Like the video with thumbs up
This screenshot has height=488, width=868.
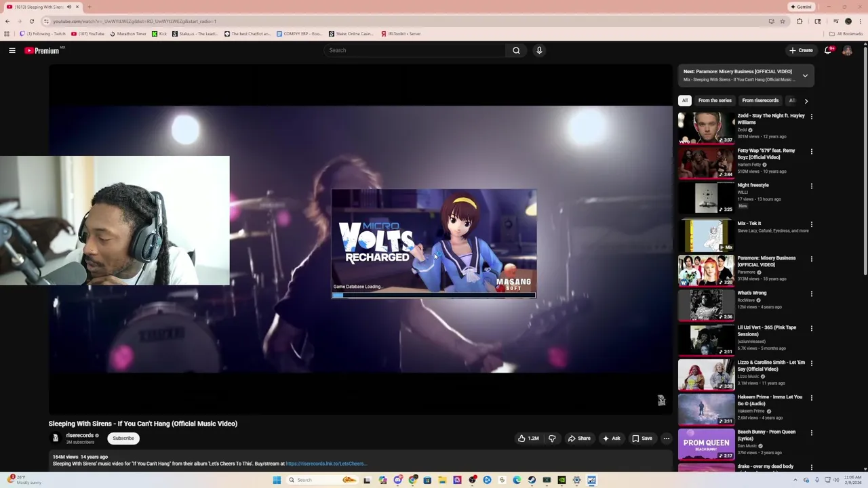click(528, 439)
